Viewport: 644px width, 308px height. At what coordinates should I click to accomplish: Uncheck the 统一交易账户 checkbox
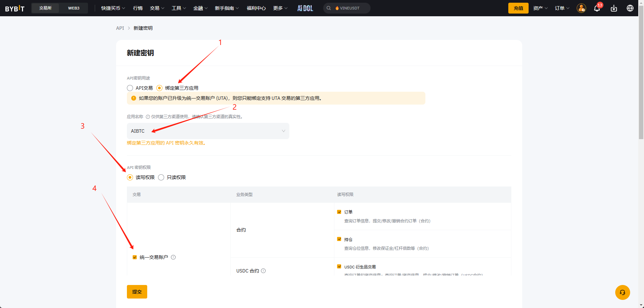pyautogui.click(x=135, y=257)
